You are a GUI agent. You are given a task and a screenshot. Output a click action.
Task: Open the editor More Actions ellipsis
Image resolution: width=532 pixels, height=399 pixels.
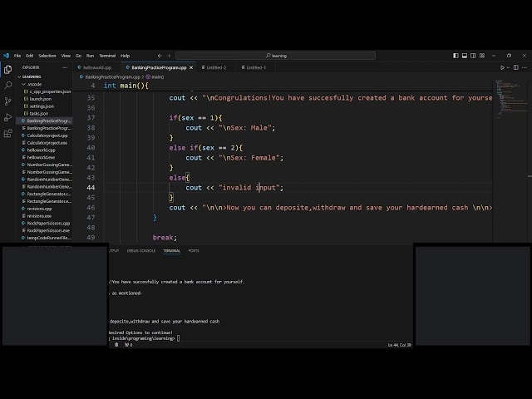(x=525, y=67)
